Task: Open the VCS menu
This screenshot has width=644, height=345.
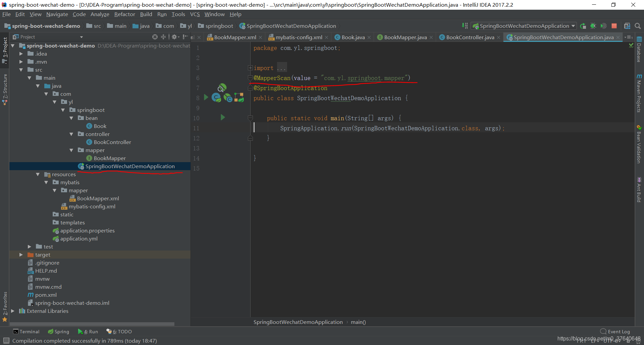Action: 195,14
